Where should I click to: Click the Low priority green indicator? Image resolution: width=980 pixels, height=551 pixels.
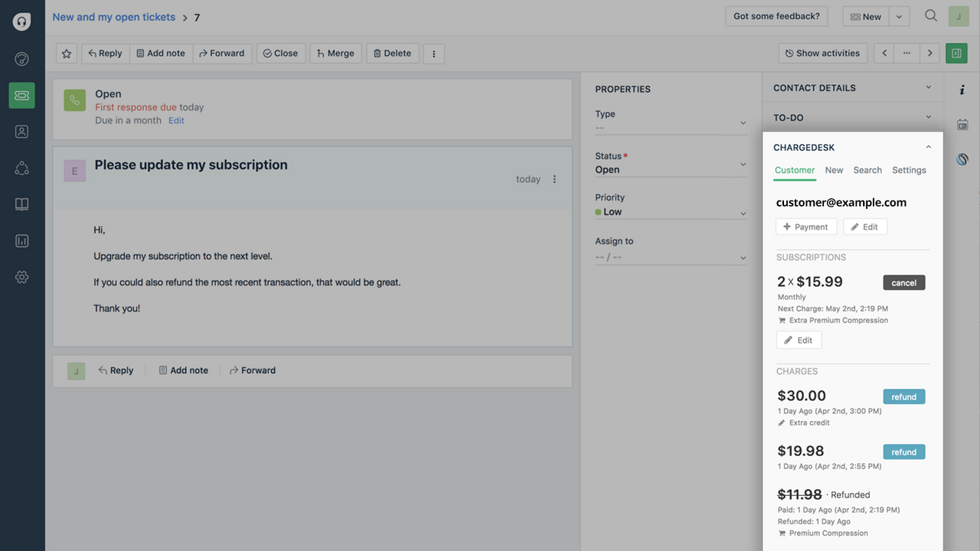(x=599, y=212)
